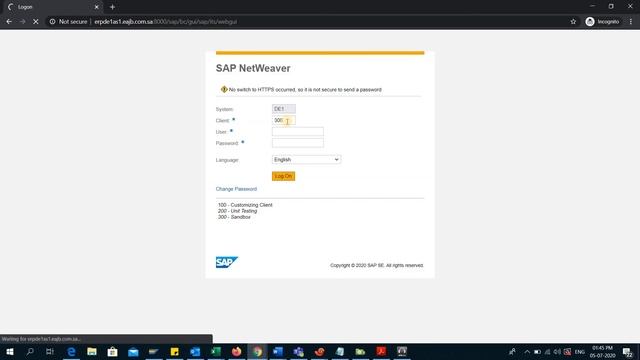
Task: Bookmark this page with star icon
Action: pos(573,22)
